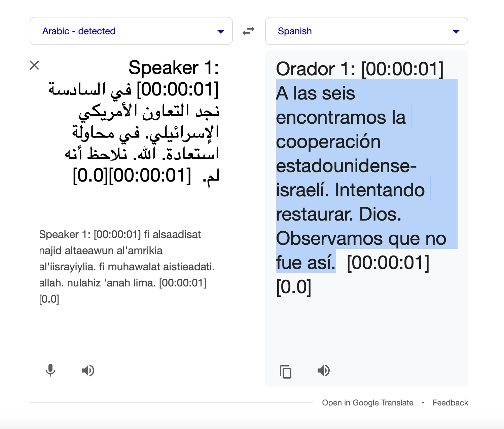Open in Google Translate link
Image resolution: width=504 pixels, height=429 pixels.
pyautogui.click(x=367, y=403)
